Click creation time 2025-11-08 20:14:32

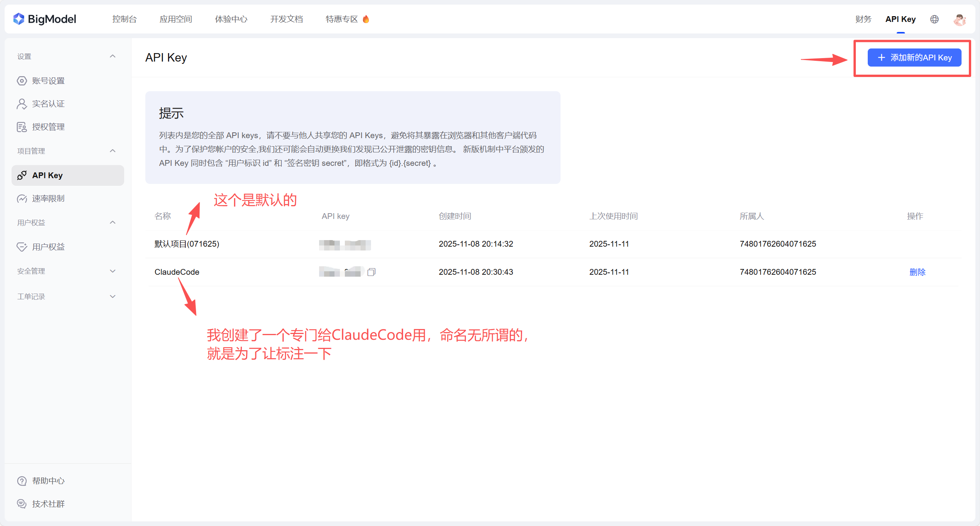click(476, 244)
